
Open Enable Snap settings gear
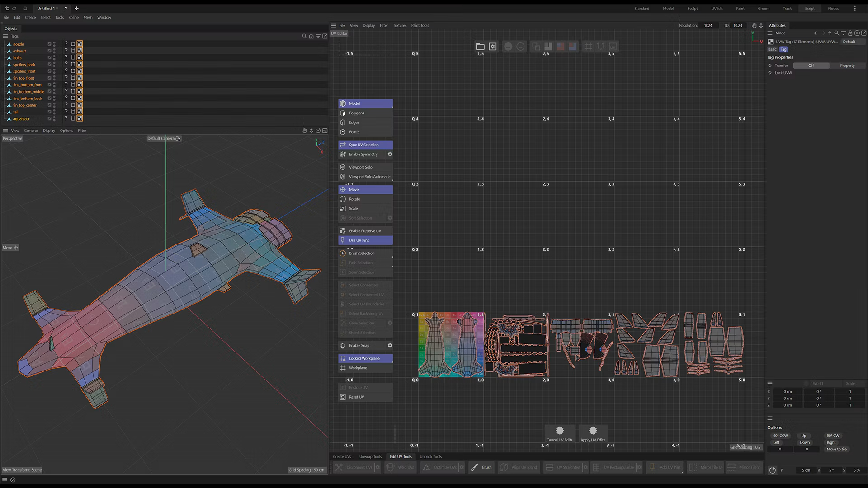(390, 346)
